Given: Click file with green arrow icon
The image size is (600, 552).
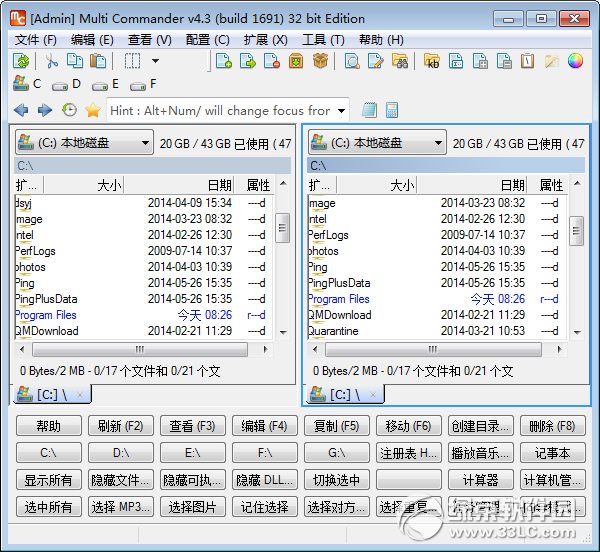Looking at the screenshot, I should pyautogui.click(x=248, y=61).
